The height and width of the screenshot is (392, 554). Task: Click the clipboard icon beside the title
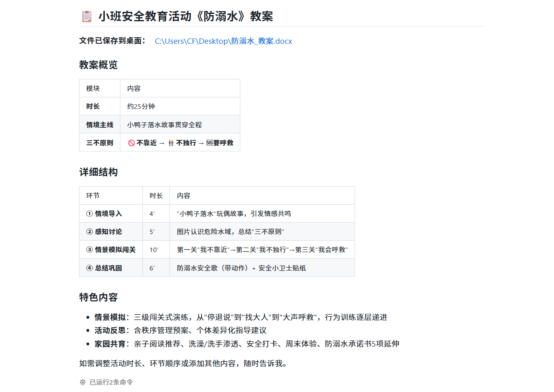tap(87, 16)
